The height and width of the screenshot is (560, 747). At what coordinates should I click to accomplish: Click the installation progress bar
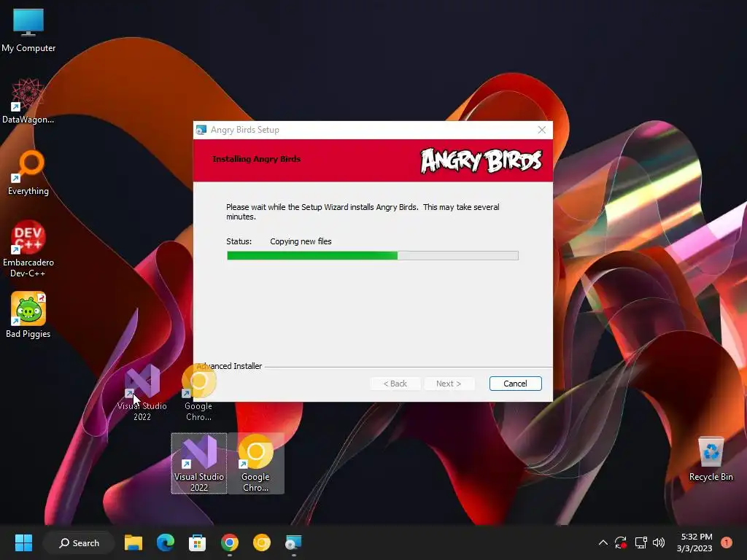(x=373, y=256)
